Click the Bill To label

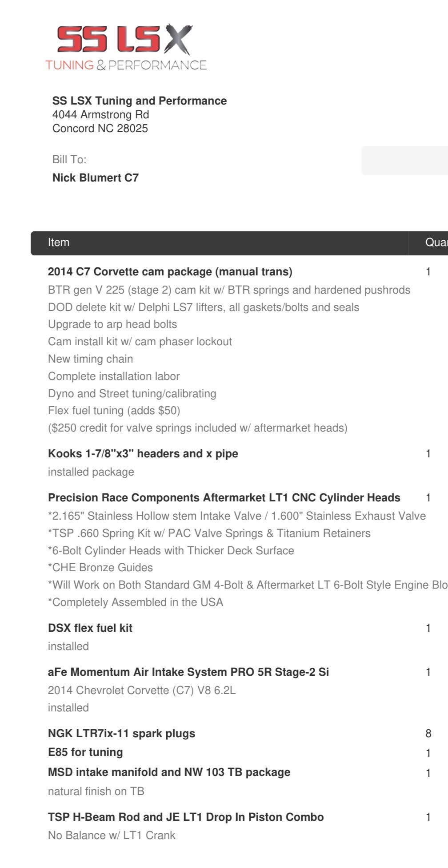click(x=69, y=159)
